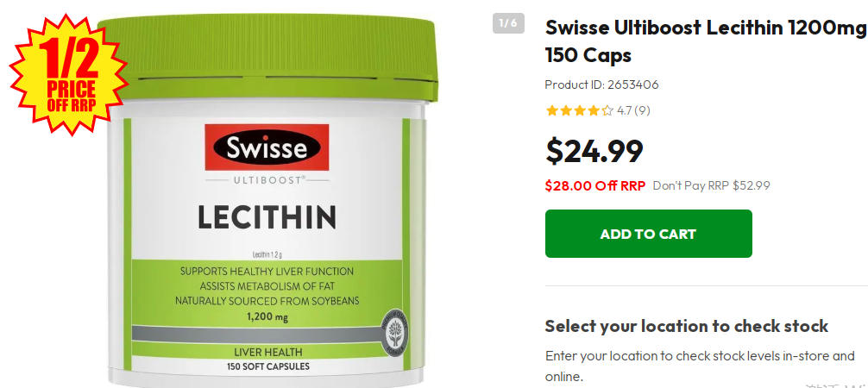Screen dimensions: 868x388
Task: Click the ADD TO CART button
Action: [648, 234]
